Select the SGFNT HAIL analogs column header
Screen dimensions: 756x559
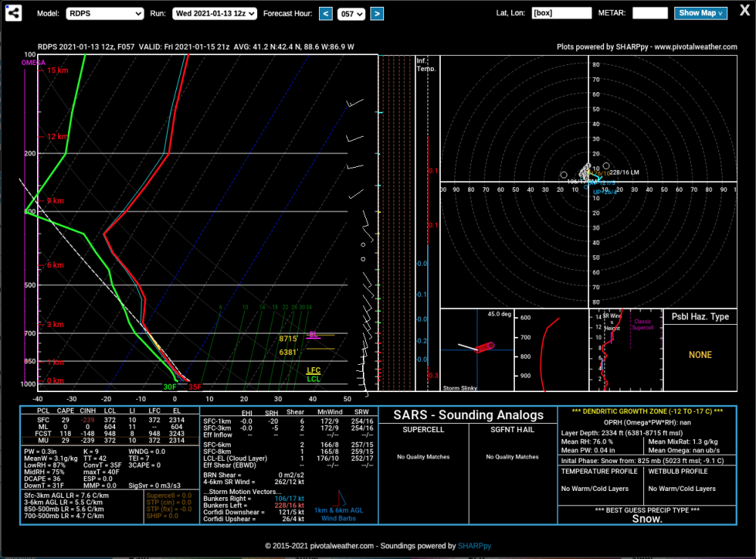tap(512, 429)
